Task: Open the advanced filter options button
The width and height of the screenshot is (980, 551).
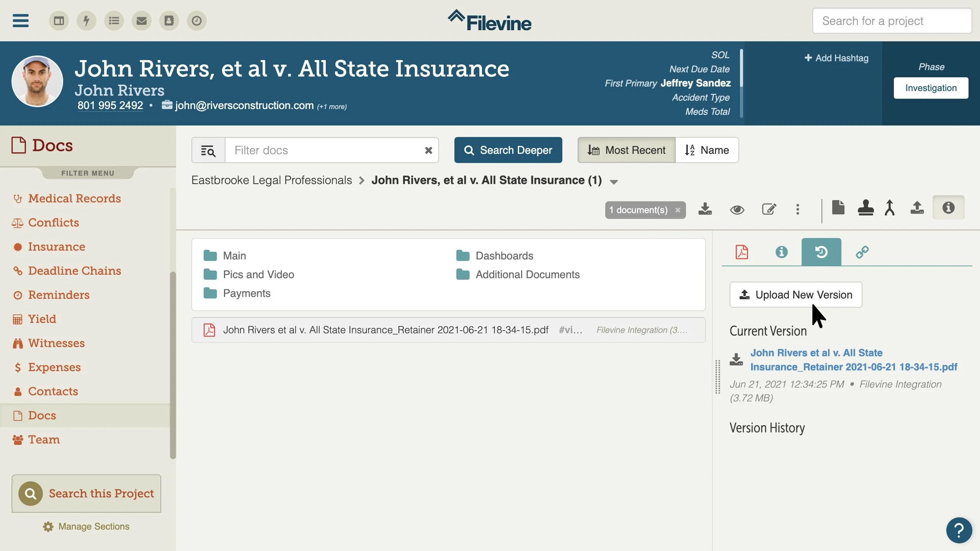Action: pos(208,150)
